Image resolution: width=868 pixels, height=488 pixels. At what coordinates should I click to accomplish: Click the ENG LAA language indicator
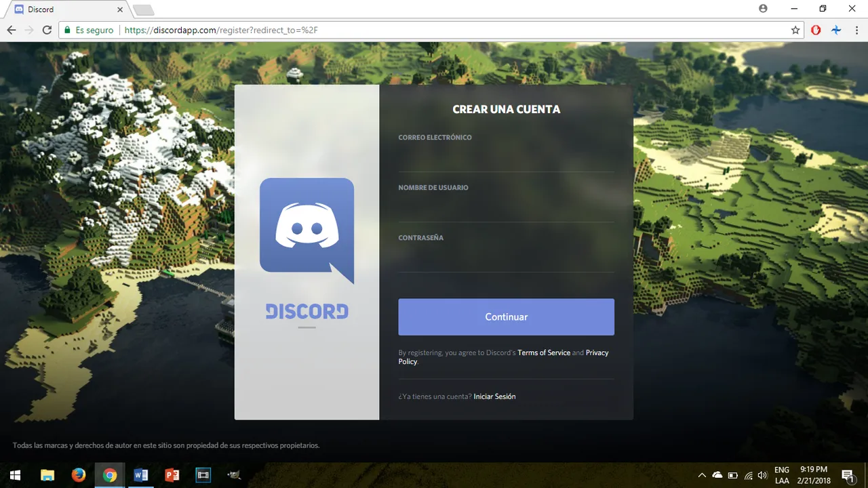[x=782, y=475]
